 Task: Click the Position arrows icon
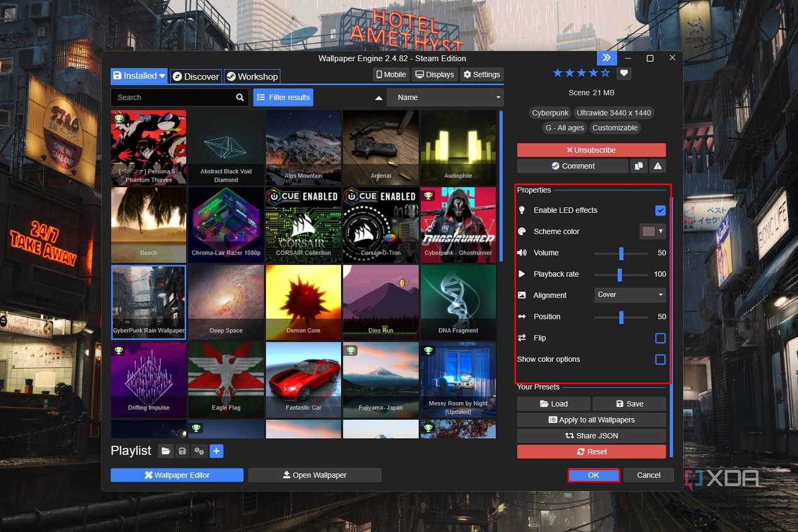(522, 316)
